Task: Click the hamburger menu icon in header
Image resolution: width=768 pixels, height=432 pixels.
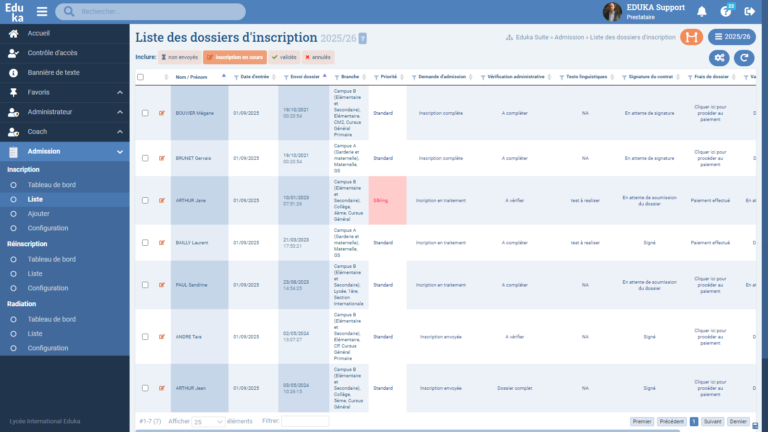Action: coord(42,12)
